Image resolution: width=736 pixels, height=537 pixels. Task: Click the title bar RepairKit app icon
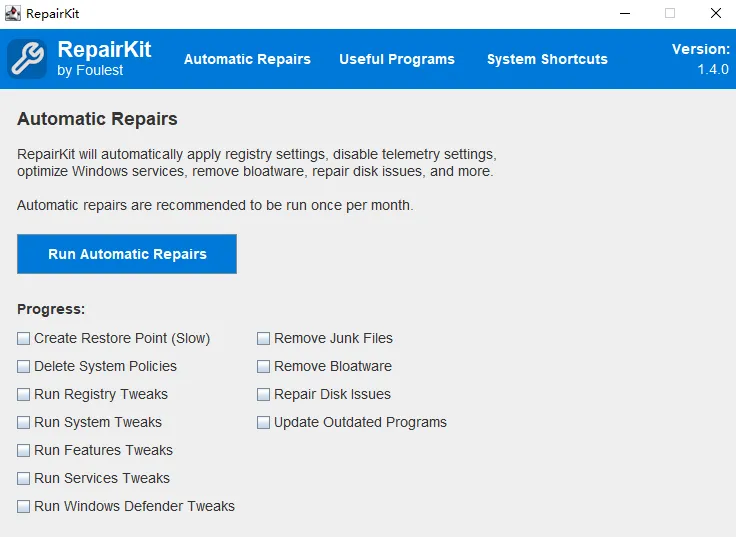click(x=13, y=14)
